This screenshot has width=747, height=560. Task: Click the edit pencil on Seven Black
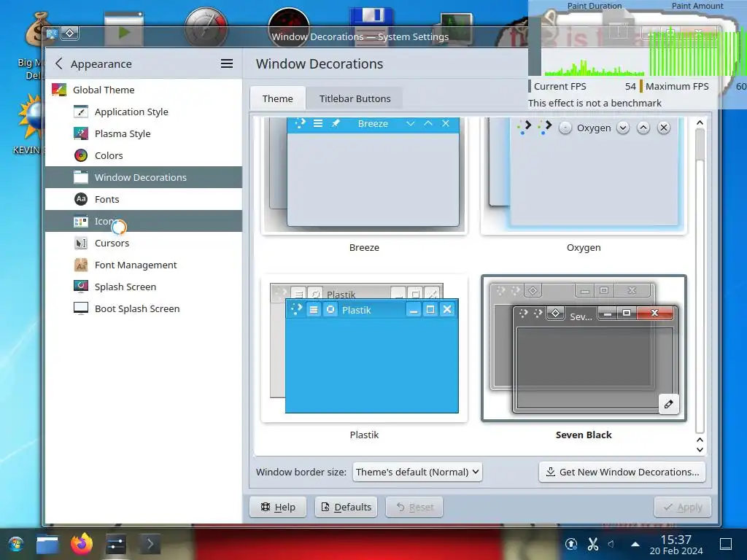click(x=669, y=404)
